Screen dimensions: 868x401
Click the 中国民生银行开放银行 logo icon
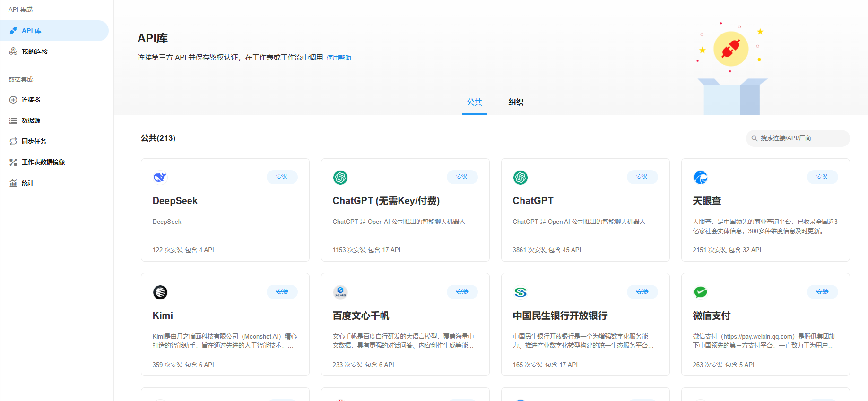tap(520, 292)
